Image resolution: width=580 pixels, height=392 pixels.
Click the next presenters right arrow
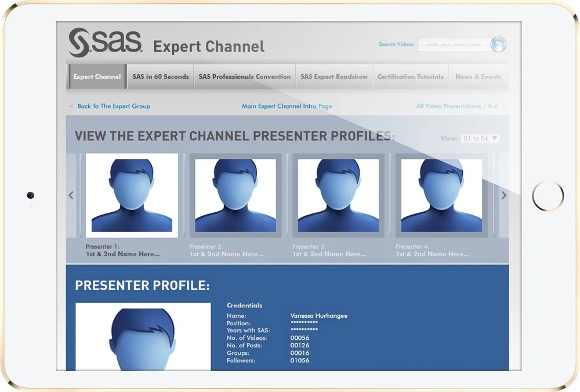504,195
